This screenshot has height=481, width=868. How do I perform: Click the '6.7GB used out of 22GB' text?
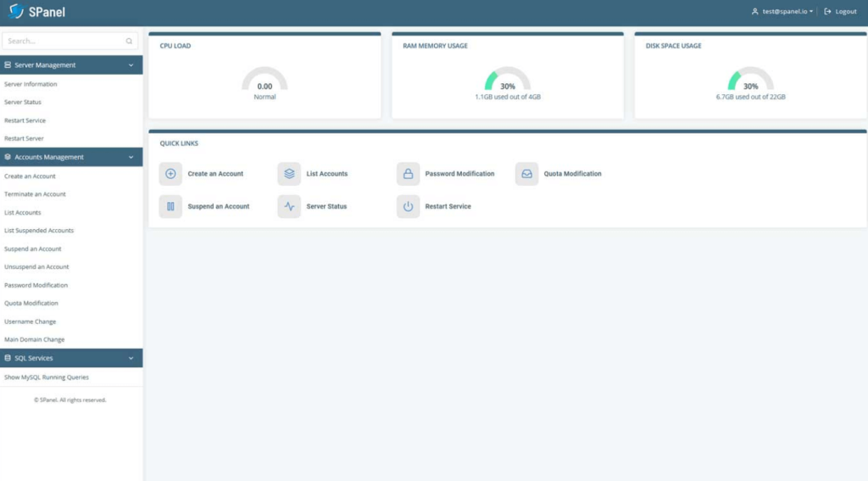click(x=751, y=97)
